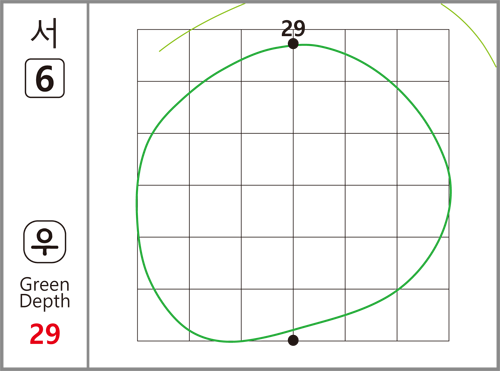
Task: Click the red 29 depth value
Action: 45,334
